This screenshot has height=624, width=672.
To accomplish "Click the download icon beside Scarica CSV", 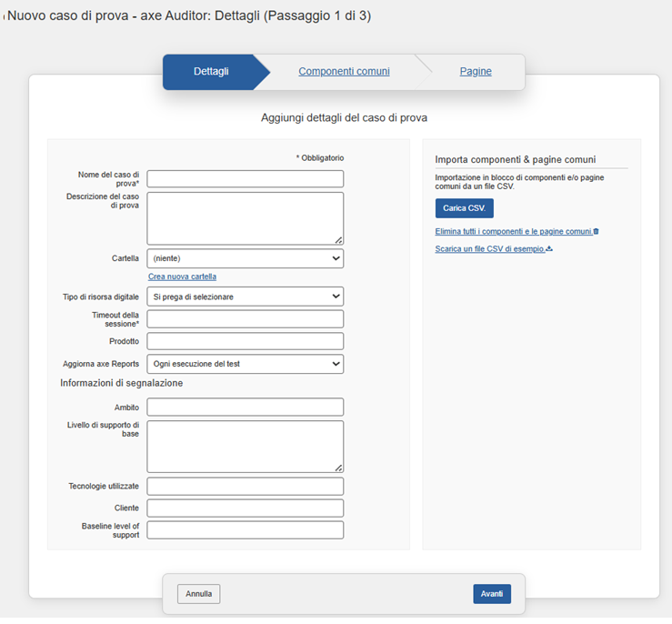I will pos(549,248).
